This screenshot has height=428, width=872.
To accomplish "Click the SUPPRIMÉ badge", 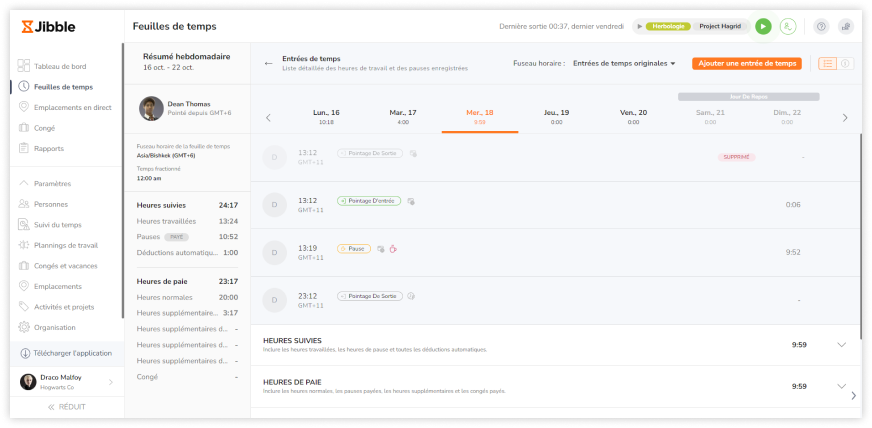I will [x=736, y=157].
